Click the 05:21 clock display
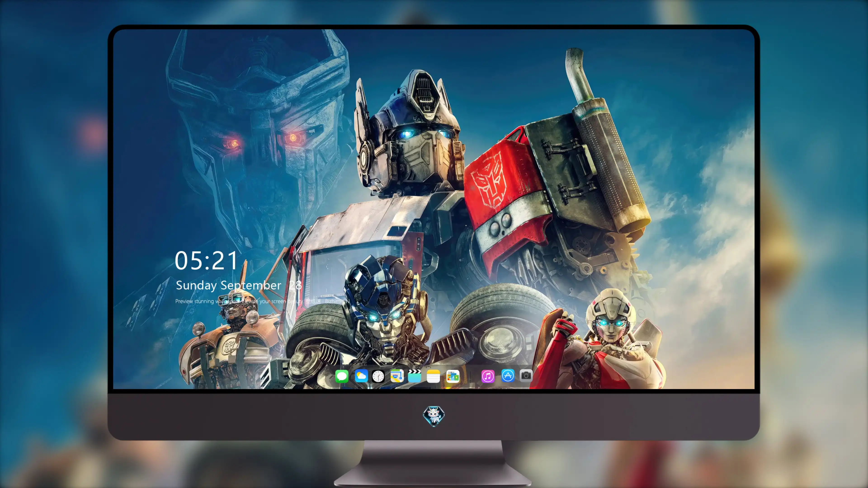Viewport: 868px width, 488px height. pos(206,261)
